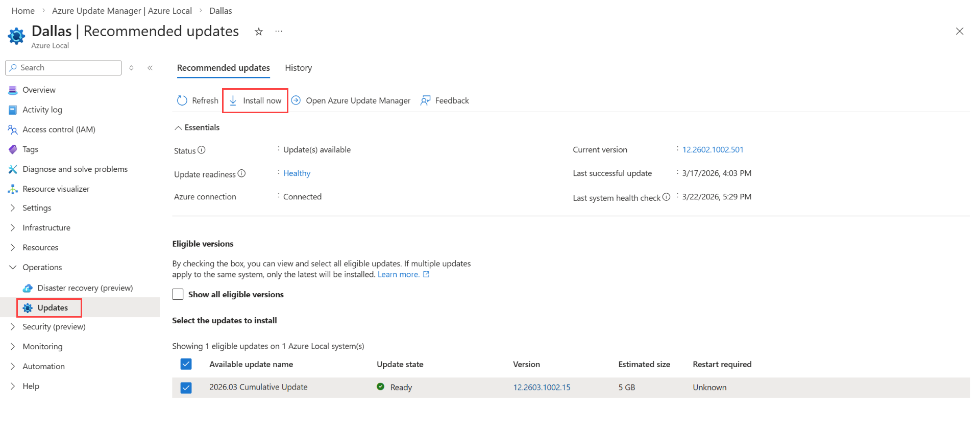
Task: Click the Refresh circular arrow icon
Action: point(182,100)
